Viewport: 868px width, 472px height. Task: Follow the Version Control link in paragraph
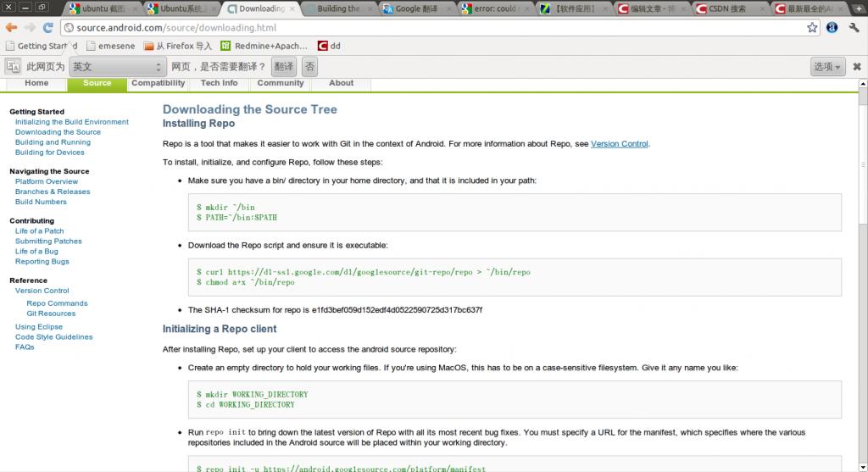coord(619,144)
